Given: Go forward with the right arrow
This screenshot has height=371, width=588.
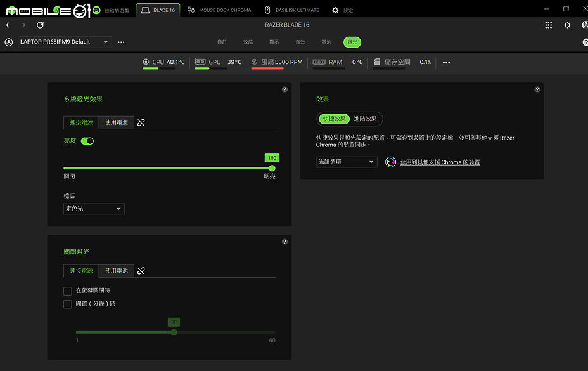Looking at the screenshot, I should (23, 25).
